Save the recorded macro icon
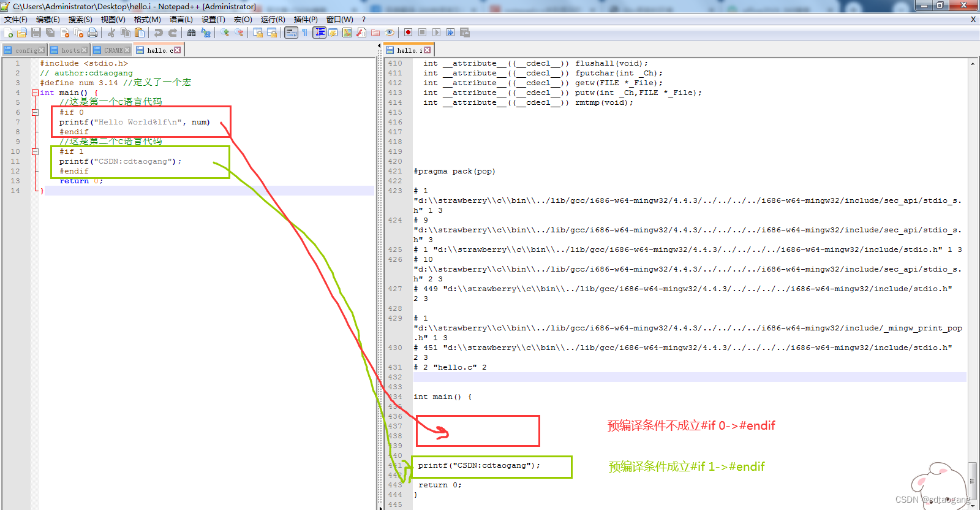 point(465,32)
